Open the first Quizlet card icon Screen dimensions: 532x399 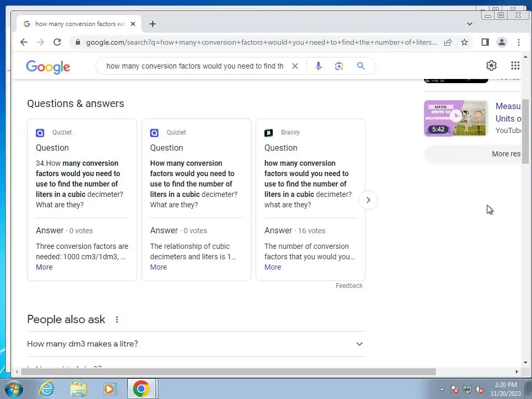click(x=40, y=132)
